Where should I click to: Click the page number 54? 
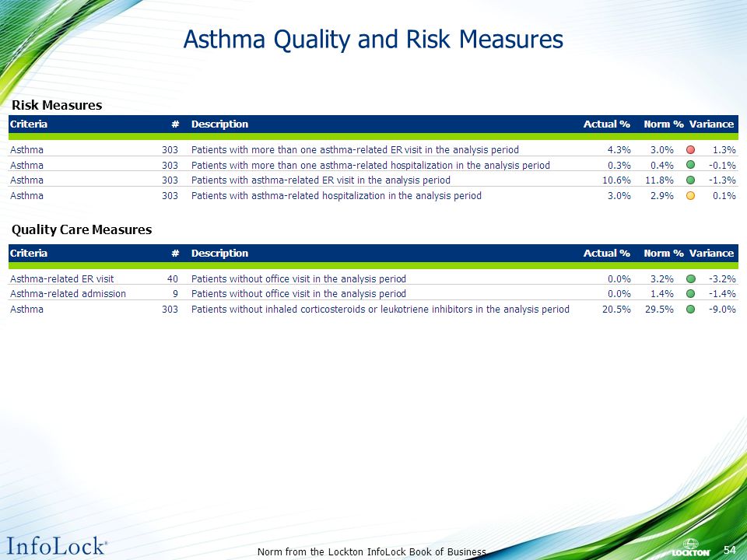click(729, 550)
